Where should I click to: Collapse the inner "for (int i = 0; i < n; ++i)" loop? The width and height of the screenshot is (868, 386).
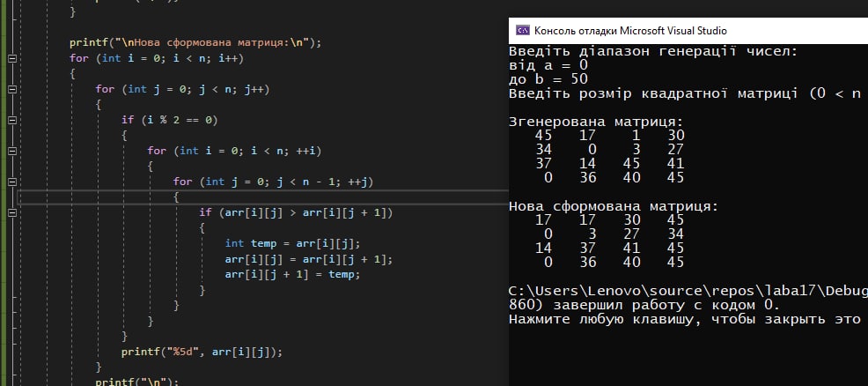(12, 151)
